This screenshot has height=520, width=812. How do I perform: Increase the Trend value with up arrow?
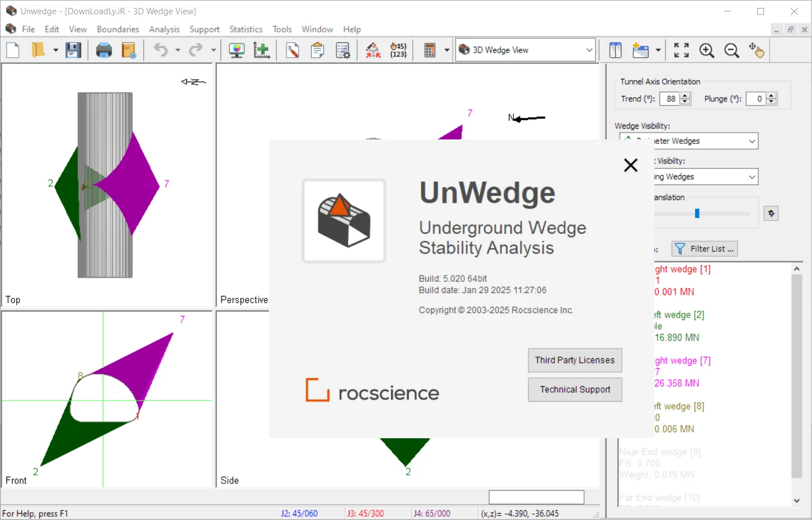tap(685, 95)
